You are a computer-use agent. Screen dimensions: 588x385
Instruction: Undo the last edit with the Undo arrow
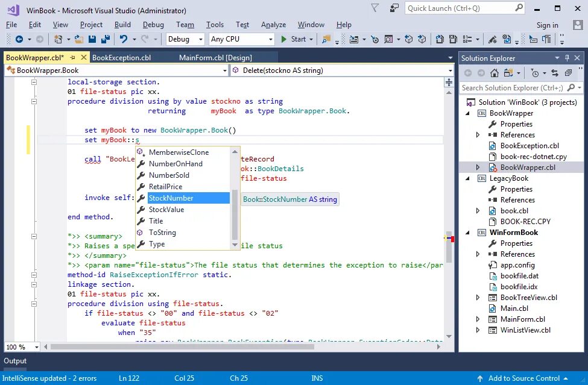[x=124, y=39]
